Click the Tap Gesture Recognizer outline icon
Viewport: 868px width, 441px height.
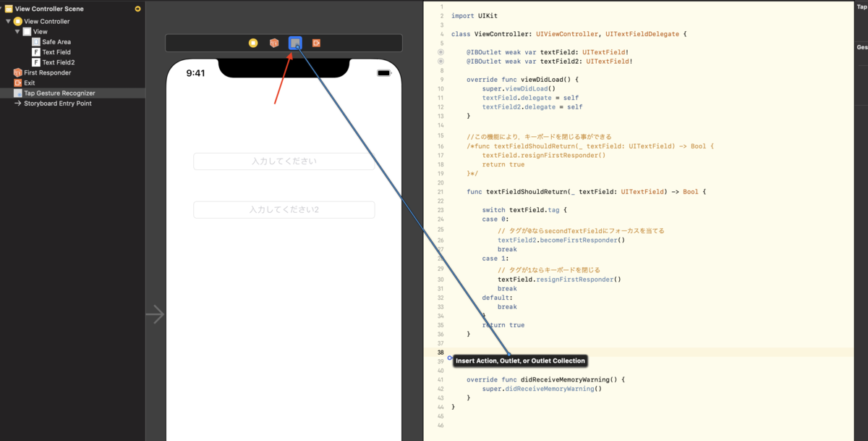(18, 93)
